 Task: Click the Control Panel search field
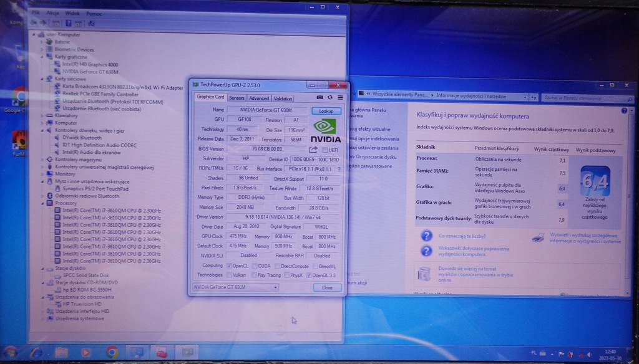pos(587,98)
